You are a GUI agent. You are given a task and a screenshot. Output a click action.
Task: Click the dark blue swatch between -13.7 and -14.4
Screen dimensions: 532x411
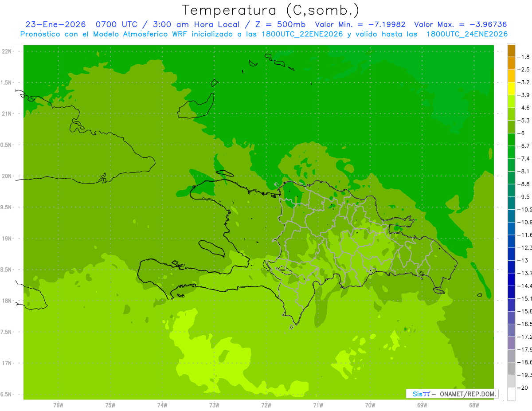511,279
